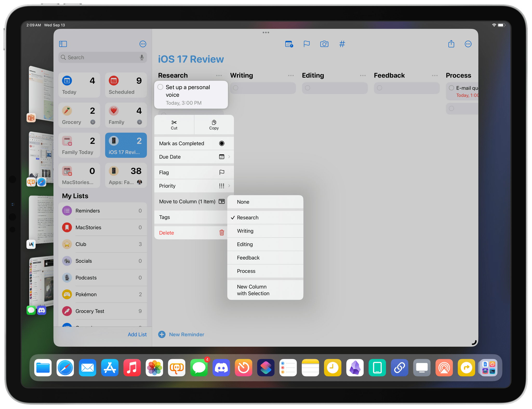
Task: Click empty circle in Feedback column
Action: click(x=380, y=88)
